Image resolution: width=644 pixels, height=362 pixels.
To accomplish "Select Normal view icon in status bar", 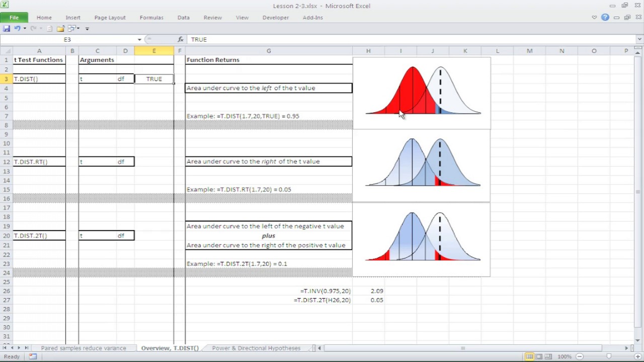I will (x=529, y=356).
